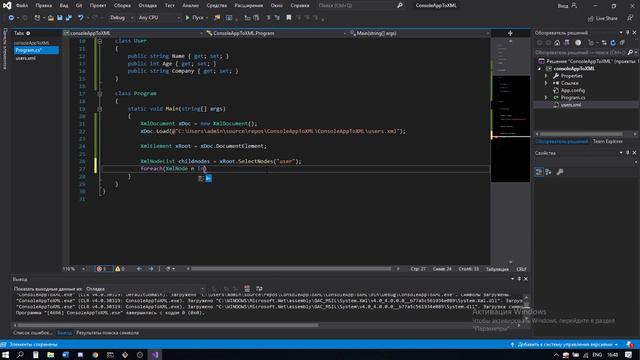The height and width of the screenshot is (360, 640).
Task: Click the editor split plus button
Action: tap(510, 33)
